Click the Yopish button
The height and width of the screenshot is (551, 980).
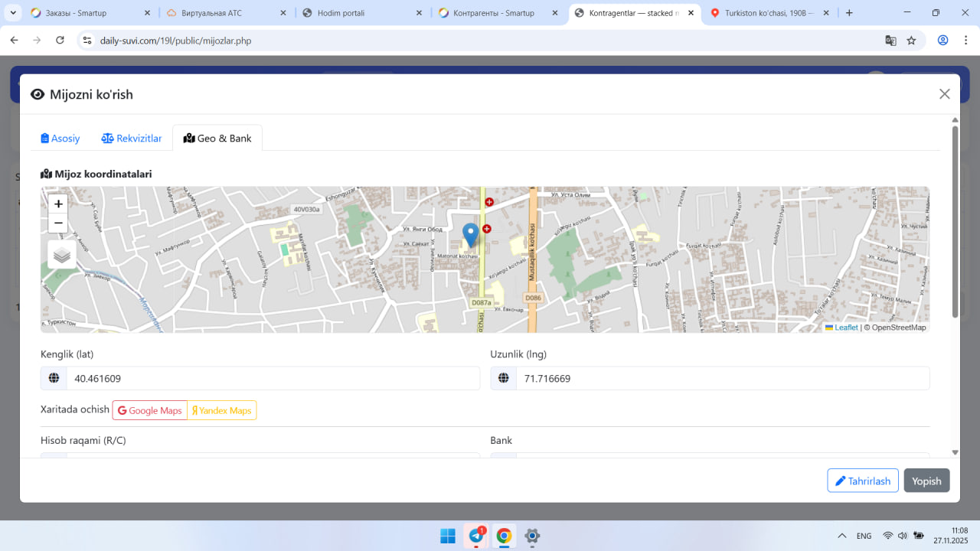(926, 481)
